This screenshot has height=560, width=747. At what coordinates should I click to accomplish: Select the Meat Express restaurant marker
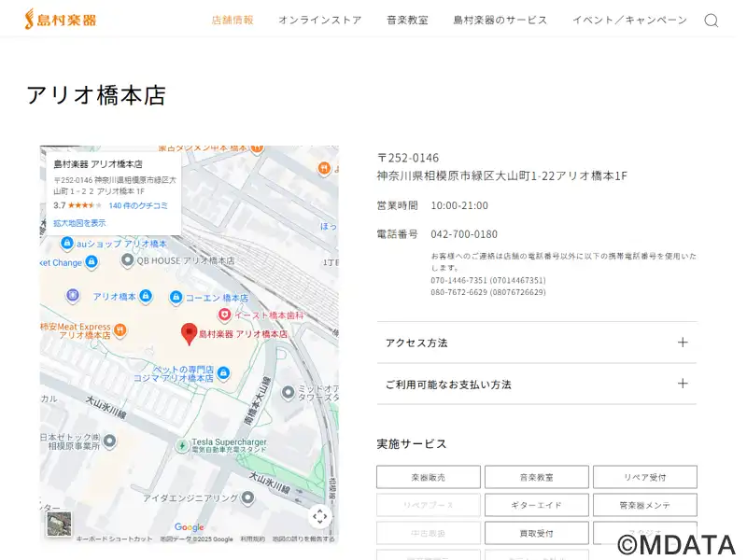tap(120, 330)
